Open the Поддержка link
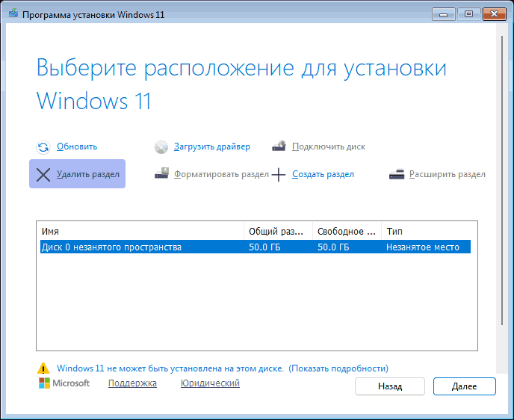 (132, 383)
